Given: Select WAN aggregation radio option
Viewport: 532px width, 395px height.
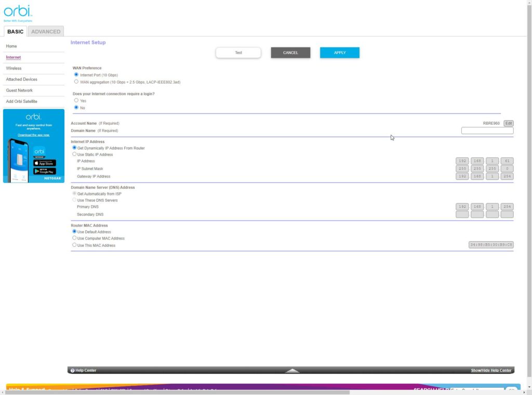Looking at the screenshot, I should (x=76, y=82).
